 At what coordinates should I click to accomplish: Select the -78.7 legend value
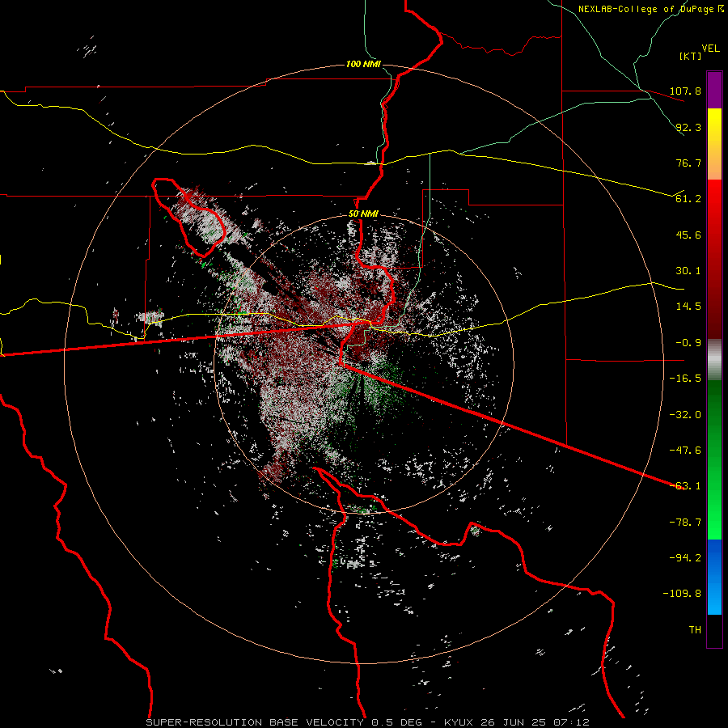(x=685, y=523)
